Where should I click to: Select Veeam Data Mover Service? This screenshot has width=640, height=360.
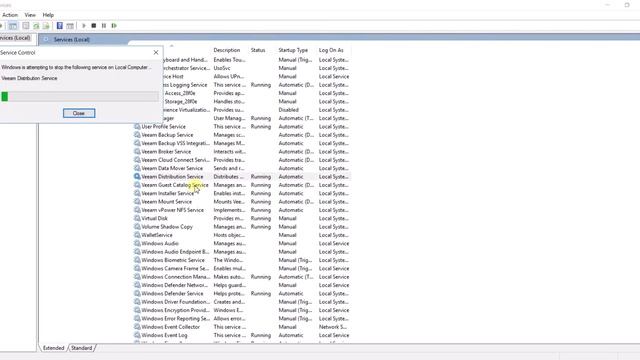172,168
